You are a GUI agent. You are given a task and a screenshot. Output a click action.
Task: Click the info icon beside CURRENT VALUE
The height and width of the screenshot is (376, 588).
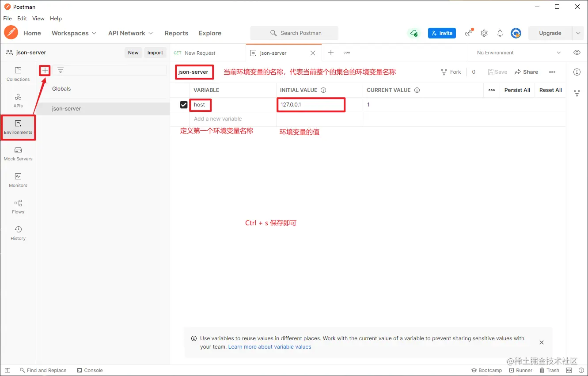[417, 90]
